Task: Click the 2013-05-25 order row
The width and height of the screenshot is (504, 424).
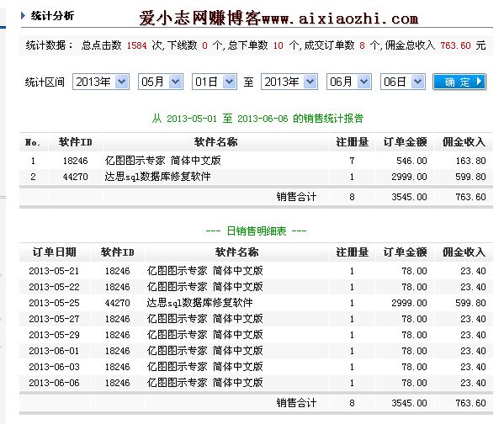Action: tap(256, 303)
